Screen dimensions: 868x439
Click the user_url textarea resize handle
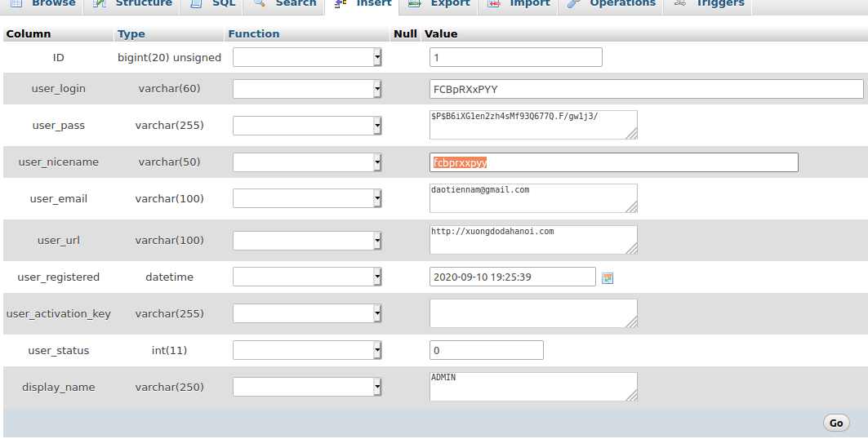[x=631, y=249]
